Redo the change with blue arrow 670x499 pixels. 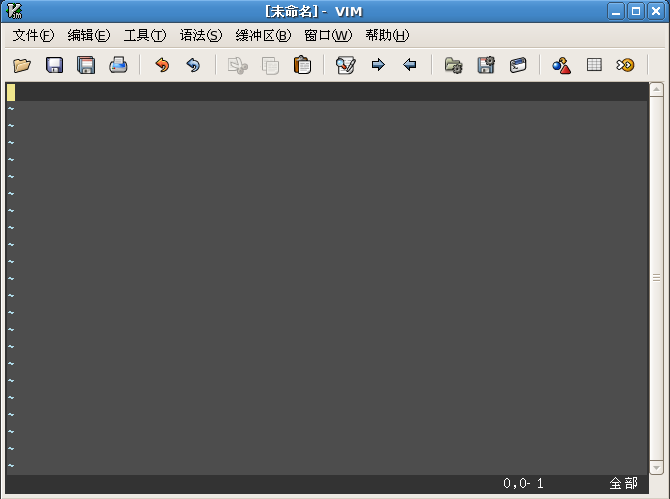click(x=194, y=65)
